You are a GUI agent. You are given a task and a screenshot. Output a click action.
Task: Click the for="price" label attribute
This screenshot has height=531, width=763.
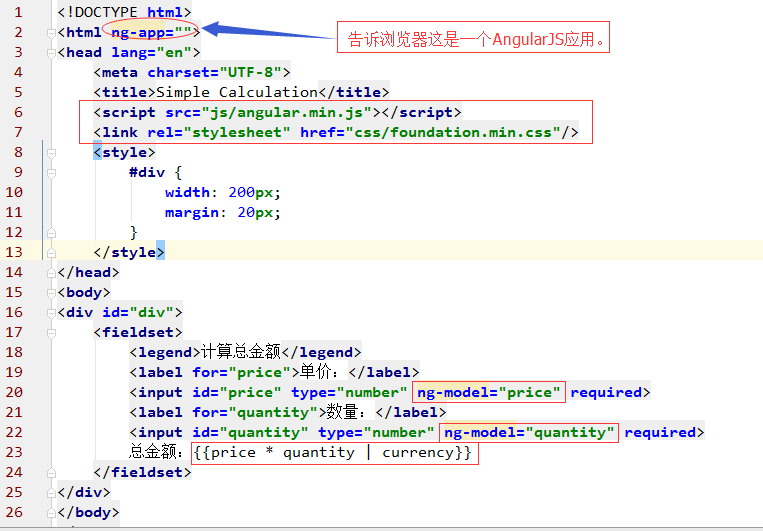click(x=241, y=372)
